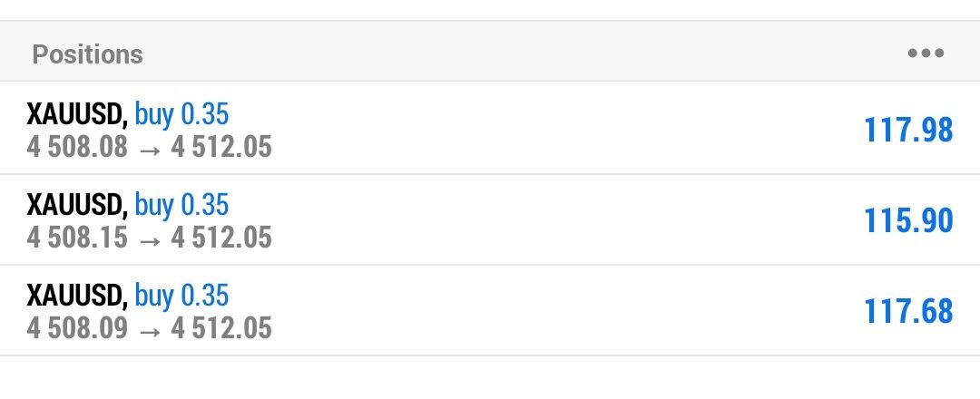The image size is (980, 399).
Task: Click buy 0.35 label in 117.68 profit row
Action: pos(181,296)
